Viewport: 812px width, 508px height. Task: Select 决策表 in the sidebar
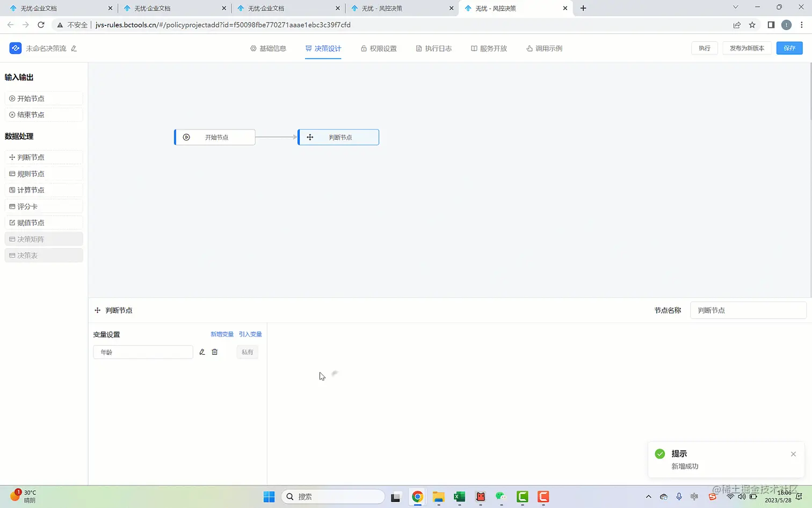click(44, 255)
